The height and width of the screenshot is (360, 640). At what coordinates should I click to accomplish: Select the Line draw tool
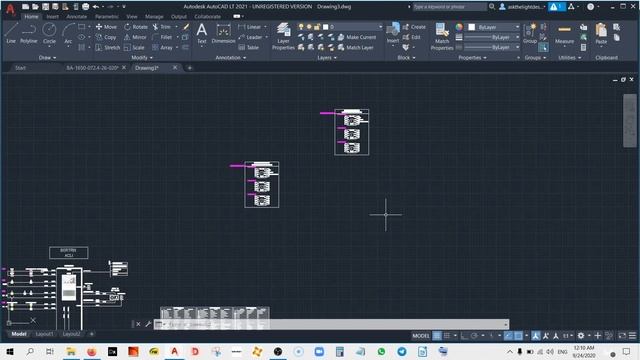(x=11, y=33)
